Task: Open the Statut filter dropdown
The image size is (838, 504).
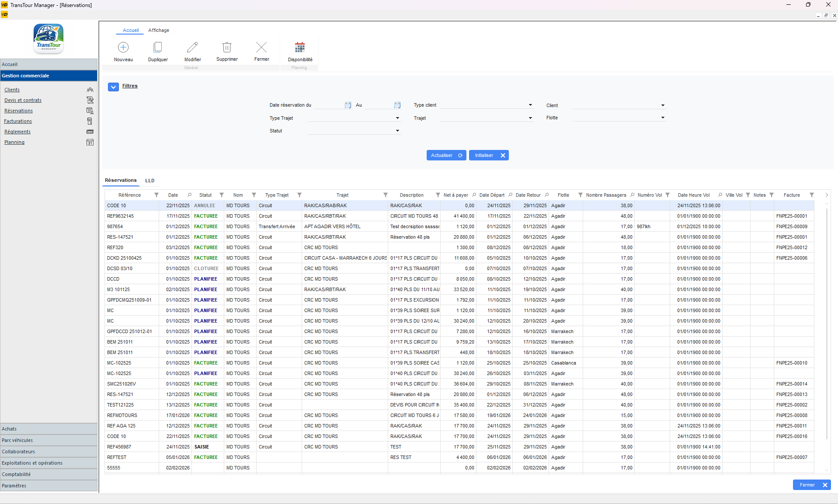Action: tap(397, 131)
